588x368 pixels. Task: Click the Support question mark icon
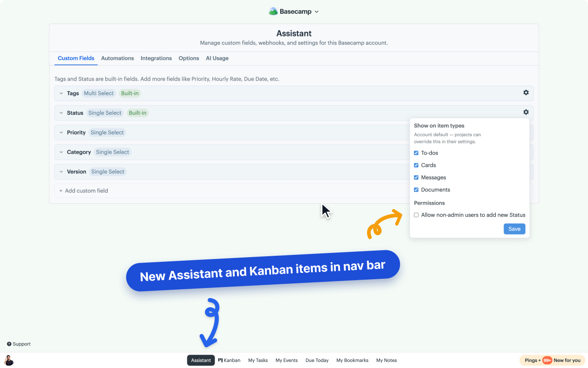click(x=9, y=344)
